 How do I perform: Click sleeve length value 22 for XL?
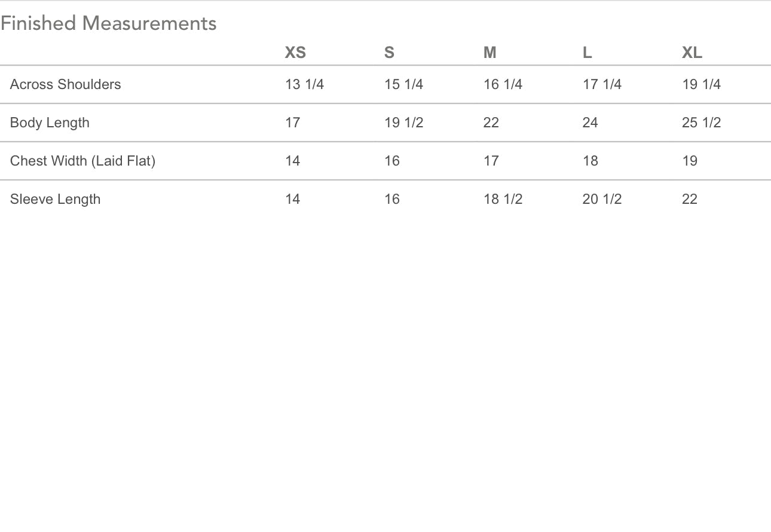pos(690,199)
